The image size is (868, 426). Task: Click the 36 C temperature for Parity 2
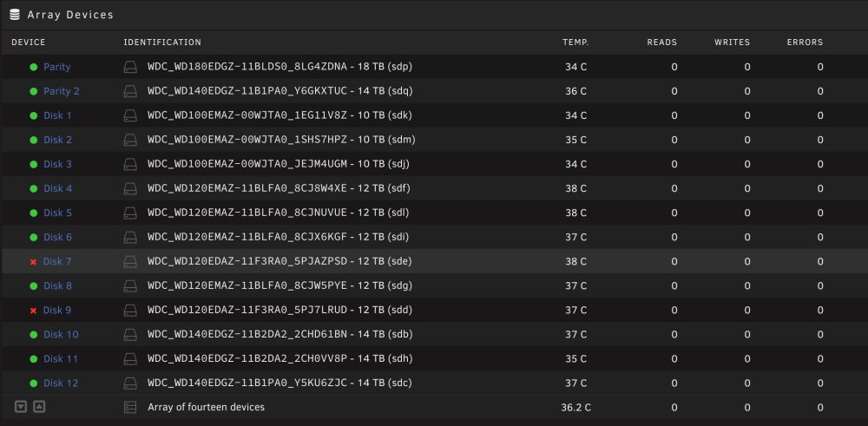(x=575, y=91)
